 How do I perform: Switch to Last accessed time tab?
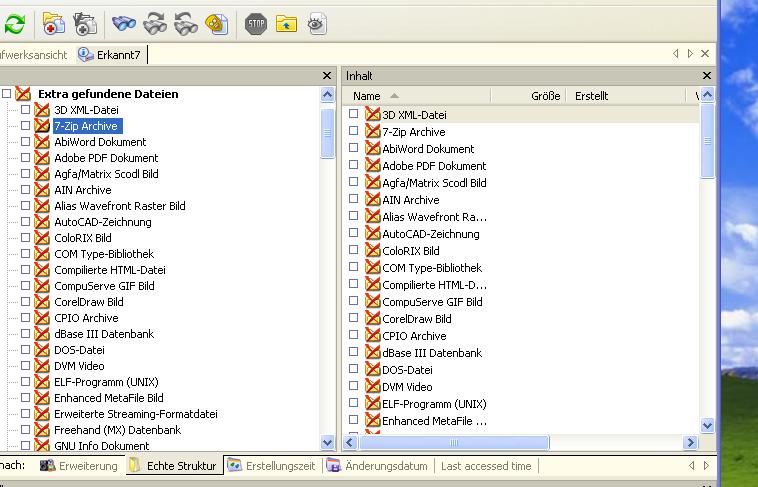(486, 466)
